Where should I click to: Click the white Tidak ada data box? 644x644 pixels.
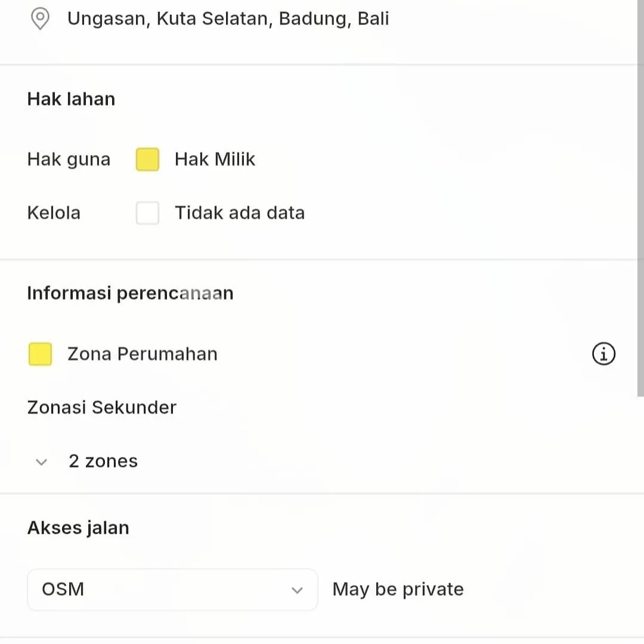(x=147, y=213)
